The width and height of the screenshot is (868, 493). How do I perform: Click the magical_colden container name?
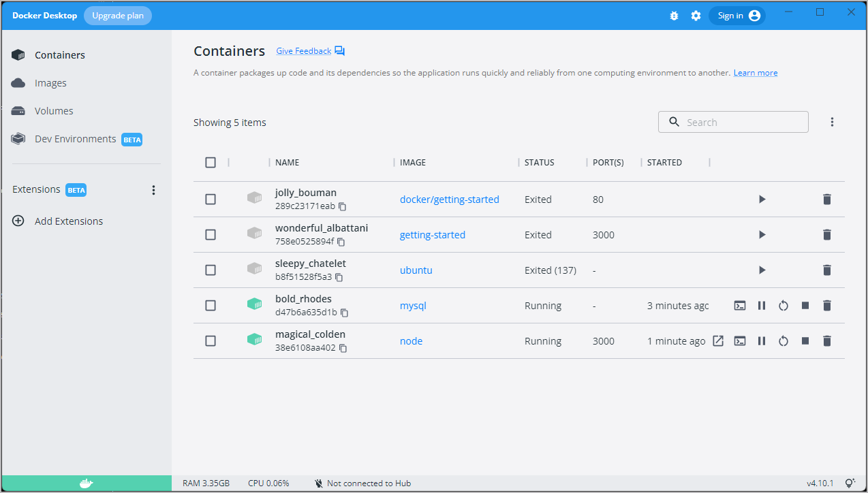click(310, 334)
